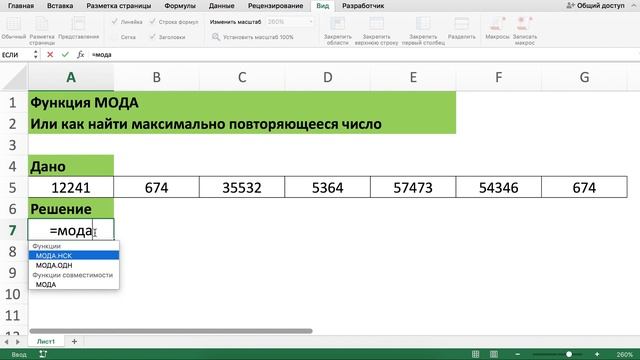The width and height of the screenshot is (640, 360).
Task: Choose МОДА.НСК from autocomplete list
Action: [74, 256]
